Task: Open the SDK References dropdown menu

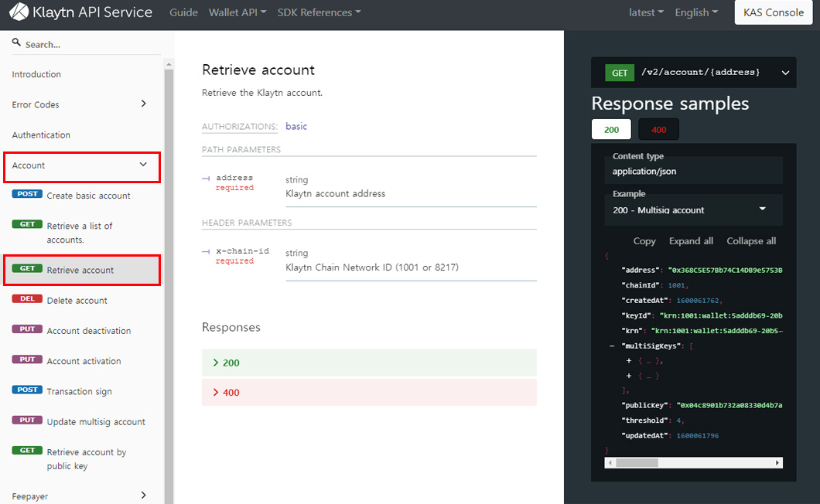Action: [319, 12]
